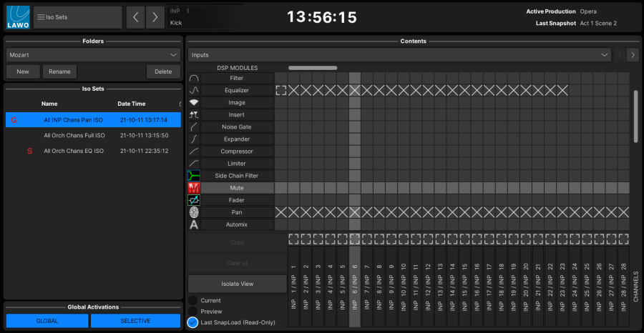Select the Current radio option

[x=192, y=301]
